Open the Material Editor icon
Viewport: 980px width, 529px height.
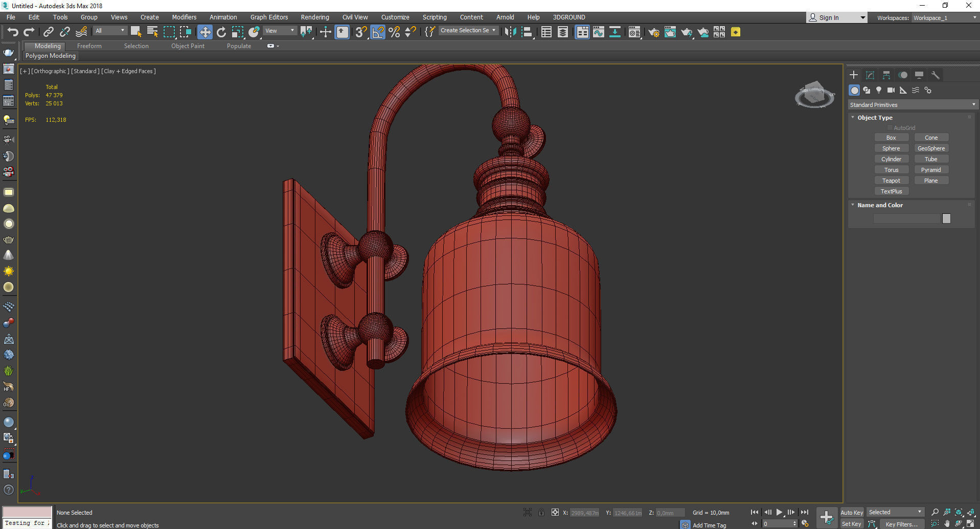coord(634,32)
